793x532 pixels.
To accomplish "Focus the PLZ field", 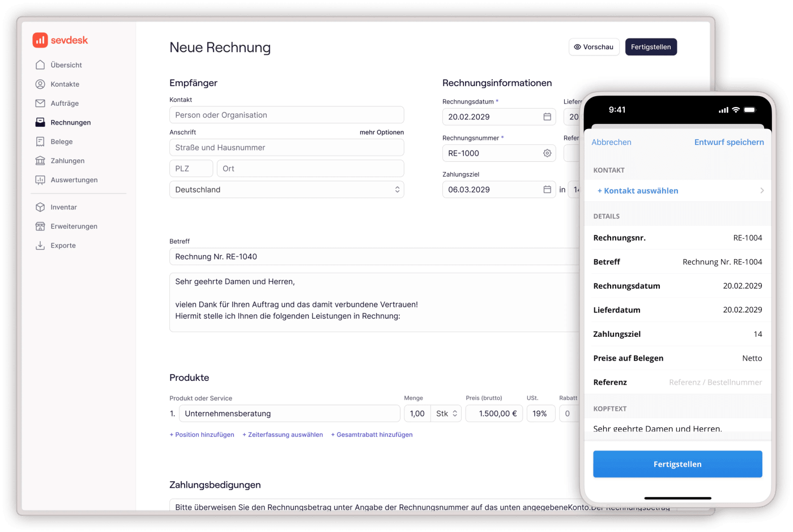I will 191,169.
